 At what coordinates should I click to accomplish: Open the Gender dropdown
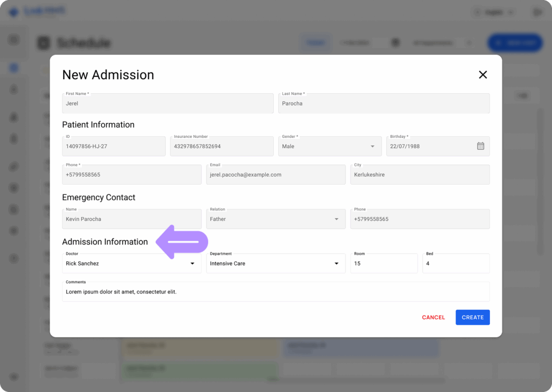pos(330,146)
